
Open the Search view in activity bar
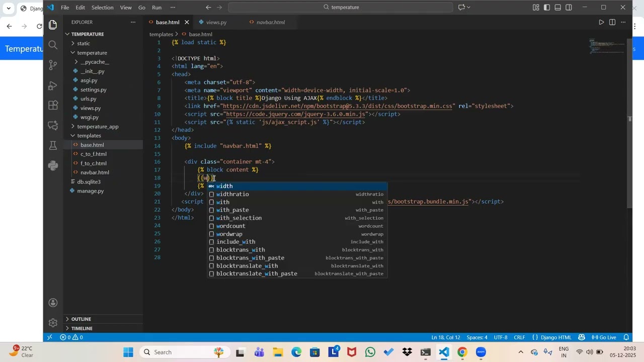click(x=53, y=45)
